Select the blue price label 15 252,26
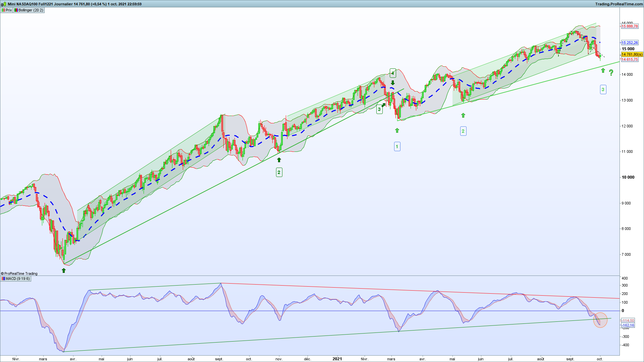This screenshot has width=644, height=362. [x=630, y=43]
